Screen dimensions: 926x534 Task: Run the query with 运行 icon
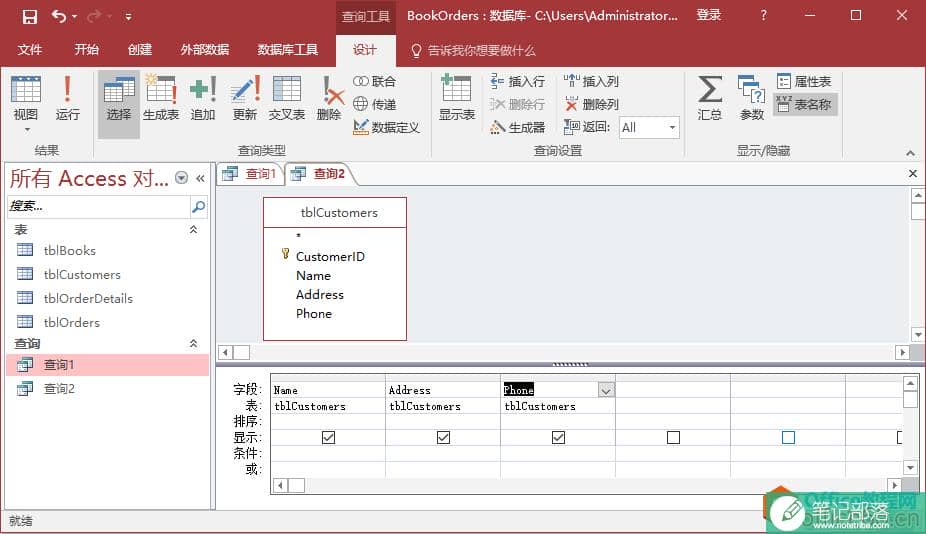point(67,97)
